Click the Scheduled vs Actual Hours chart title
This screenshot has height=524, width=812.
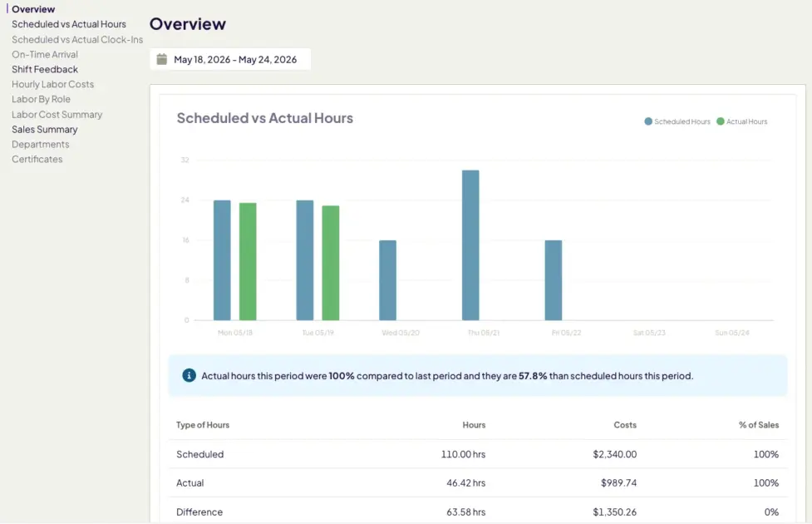[264, 118]
